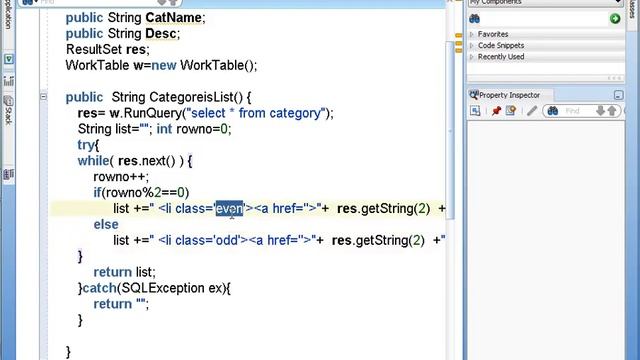Image resolution: width=640 pixels, height=360 pixels.
Task: Click 'return list;' statement
Action: pos(124,272)
